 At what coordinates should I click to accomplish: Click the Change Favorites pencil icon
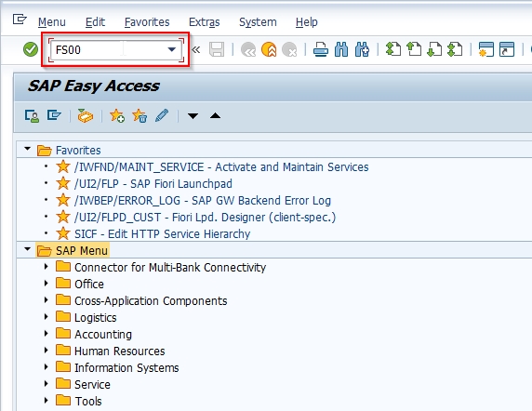coord(162,115)
